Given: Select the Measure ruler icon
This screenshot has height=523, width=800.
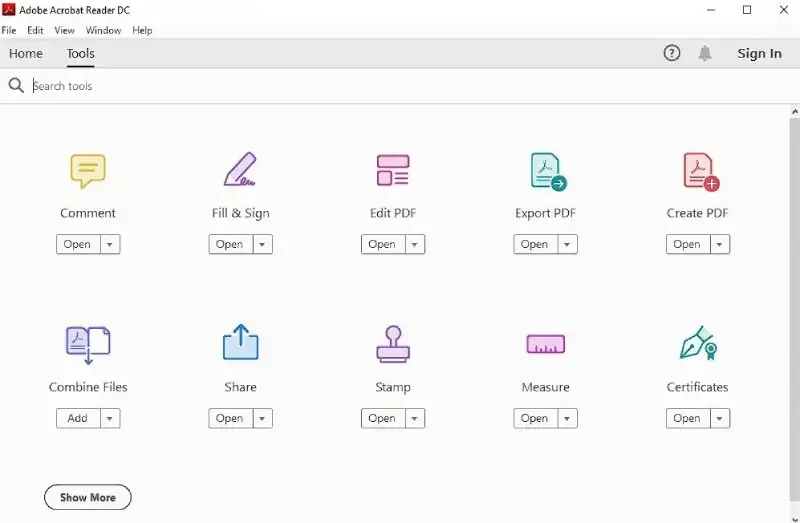Looking at the screenshot, I should [x=545, y=345].
